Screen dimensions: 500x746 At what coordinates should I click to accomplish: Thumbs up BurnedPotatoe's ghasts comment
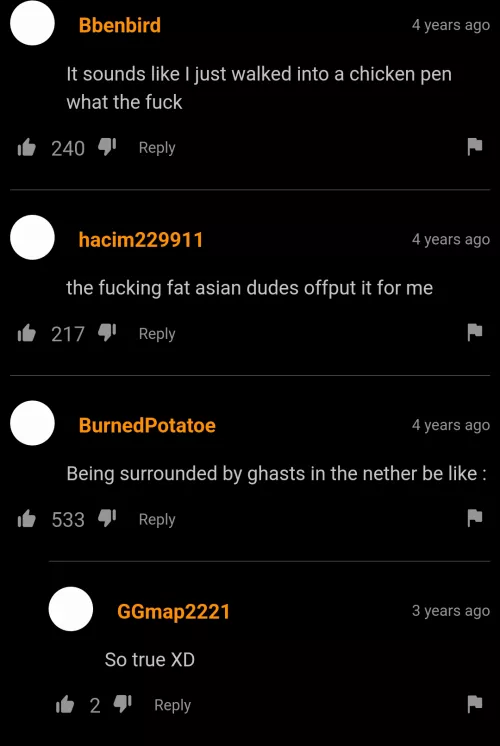coord(27,519)
